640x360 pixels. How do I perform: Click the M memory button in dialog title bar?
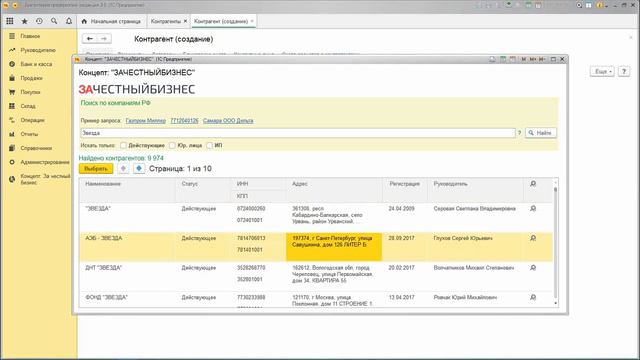(x=523, y=59)
